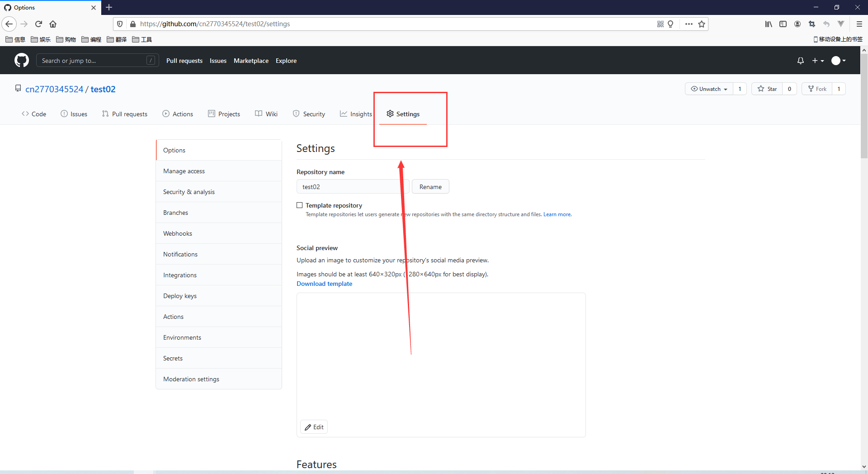Open the Security repository tab
This screenshot has width=868, height=474.
click(309, 114)
